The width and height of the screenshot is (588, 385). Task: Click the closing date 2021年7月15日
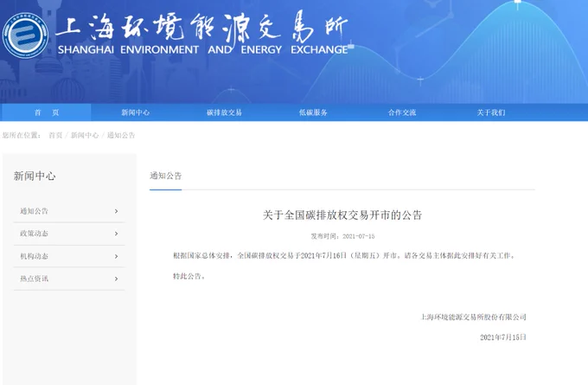(503, 337)
